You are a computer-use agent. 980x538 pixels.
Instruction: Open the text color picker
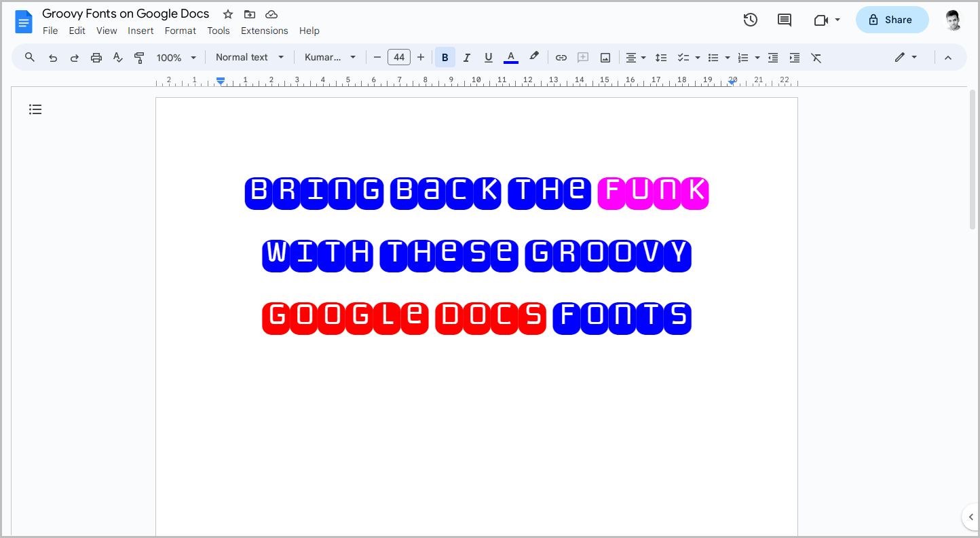pos(510,57)
